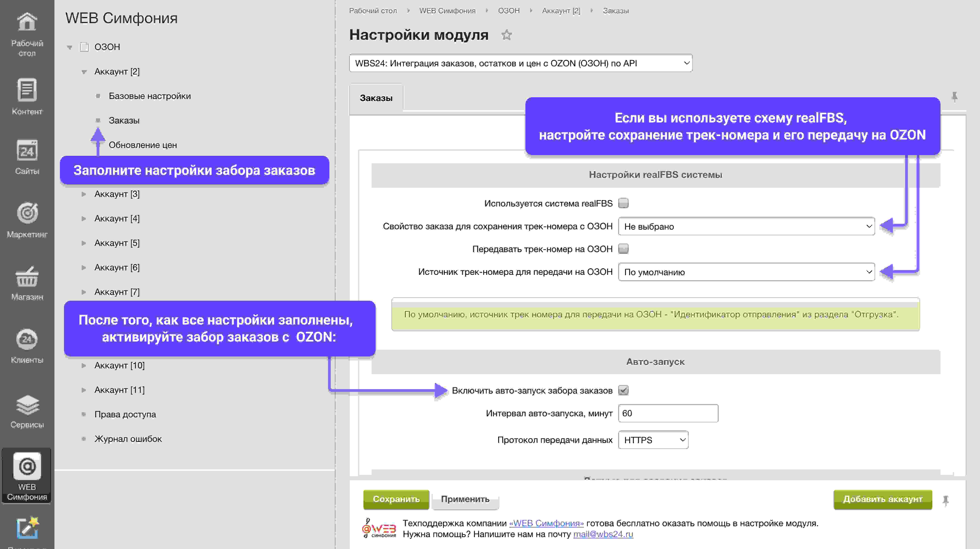The width and height of the screenshot is (980, 549).
Task: Click the ОЗОН page icon in tree
Action: click(84, 47)
